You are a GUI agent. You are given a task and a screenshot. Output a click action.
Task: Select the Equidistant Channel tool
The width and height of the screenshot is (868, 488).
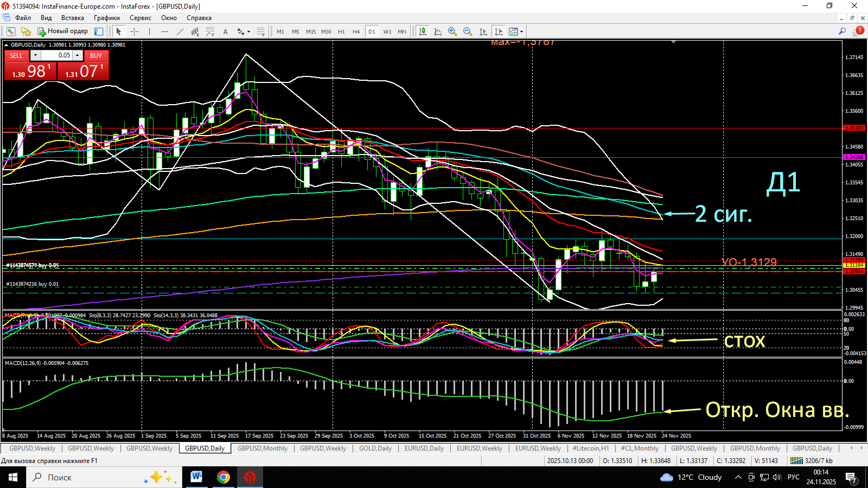pos(195,31)
